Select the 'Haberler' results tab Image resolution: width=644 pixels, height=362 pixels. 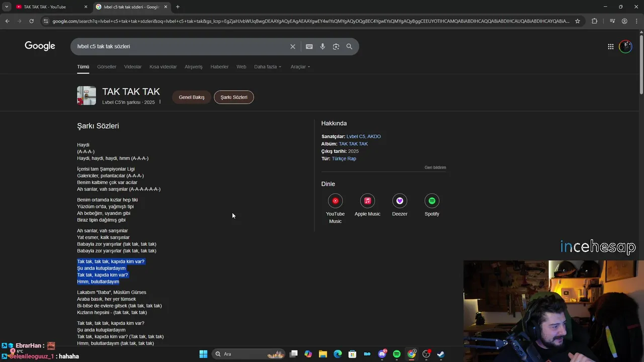pos(219,67)
